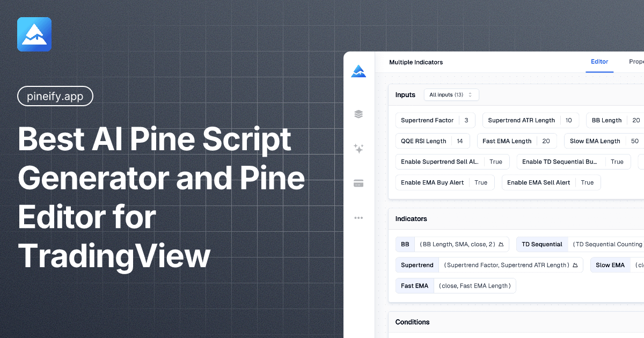Toggle the Enable TD Sequential Buy input
The image size is (644, 338).
(x=574, y=161)
